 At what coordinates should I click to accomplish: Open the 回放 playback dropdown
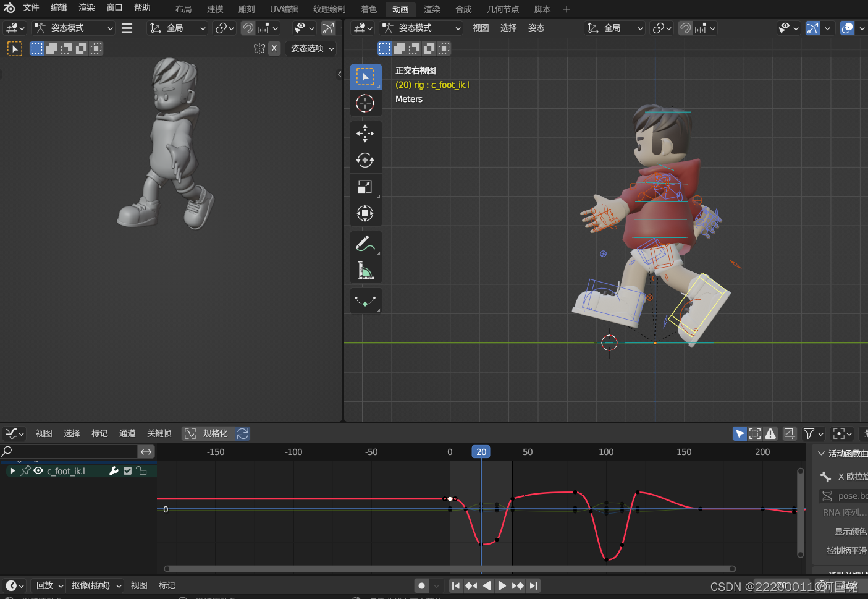coord(49,585)
